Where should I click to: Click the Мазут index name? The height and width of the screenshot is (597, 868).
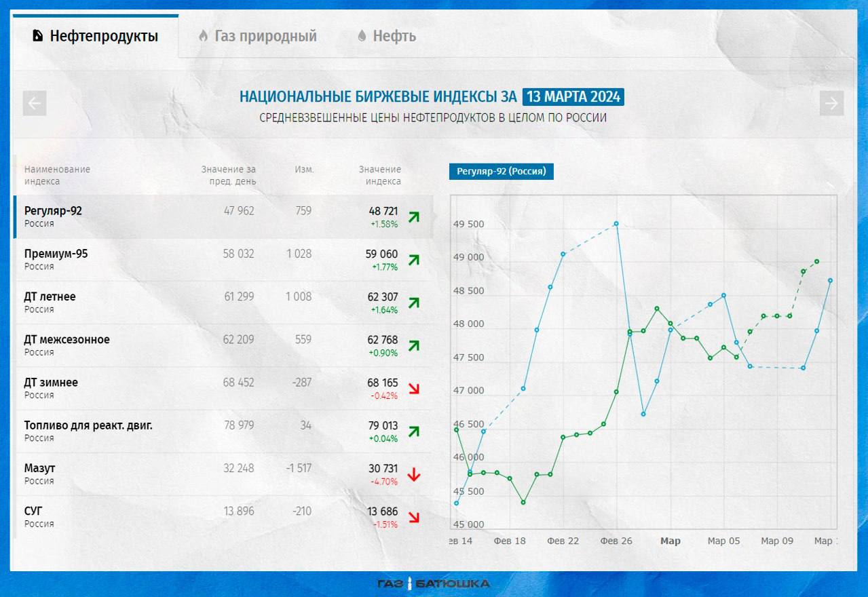pos(40,468)
